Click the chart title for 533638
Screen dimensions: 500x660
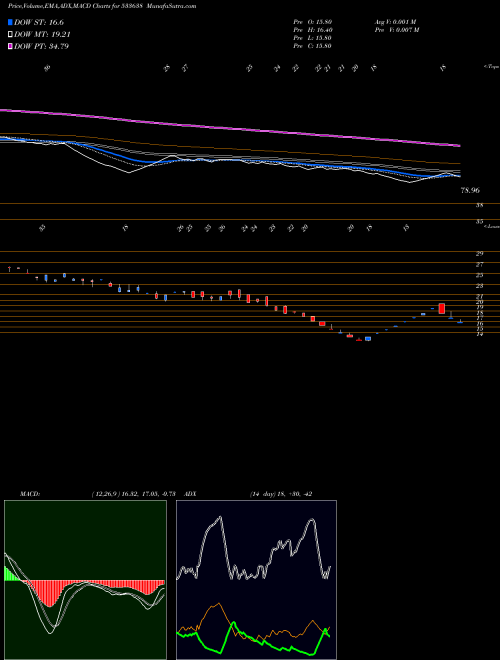(102, 6)
